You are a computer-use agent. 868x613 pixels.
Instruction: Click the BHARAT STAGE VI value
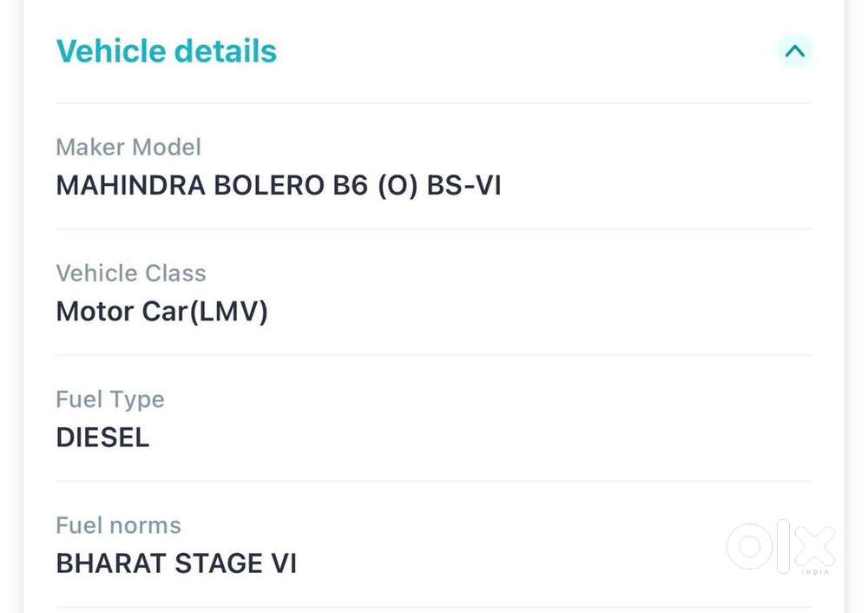[176, 563]
